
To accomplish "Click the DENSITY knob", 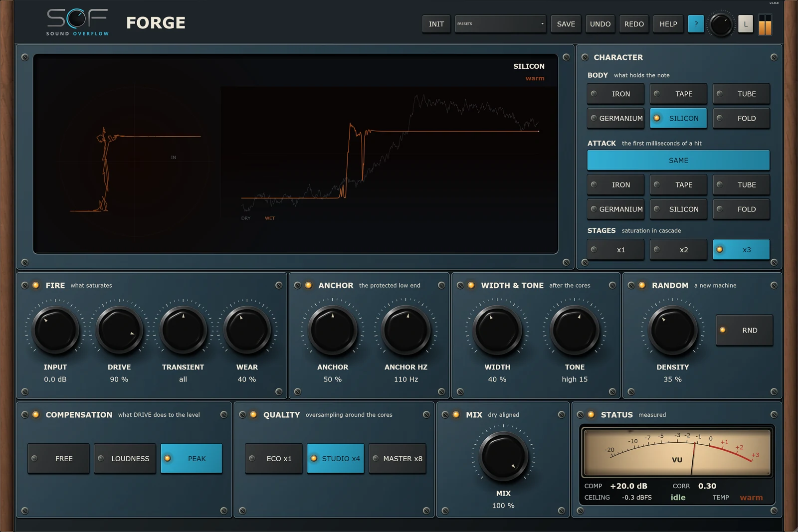I will pos(672,330).
